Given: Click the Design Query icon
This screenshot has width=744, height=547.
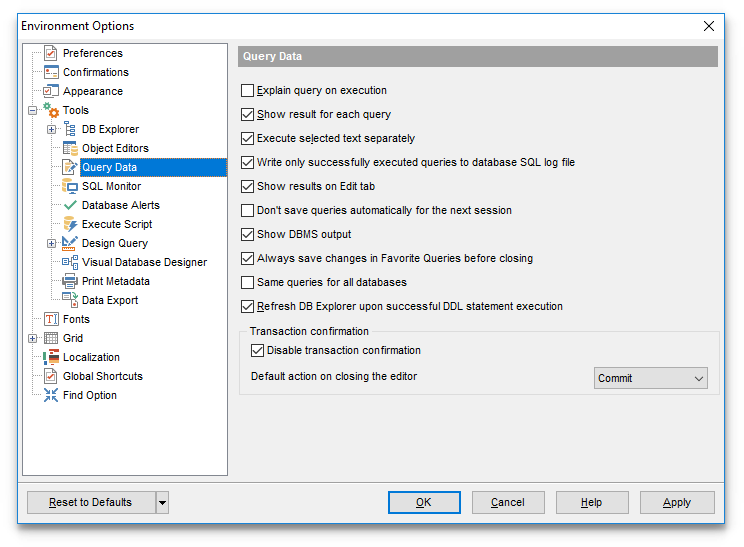Looking at the screenshot, I should point(70,243).
